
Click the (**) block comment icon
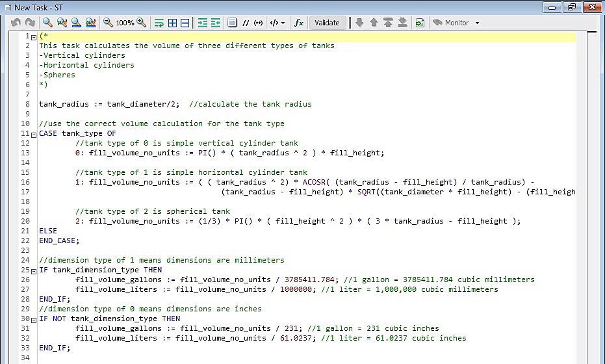coord(258,23)
